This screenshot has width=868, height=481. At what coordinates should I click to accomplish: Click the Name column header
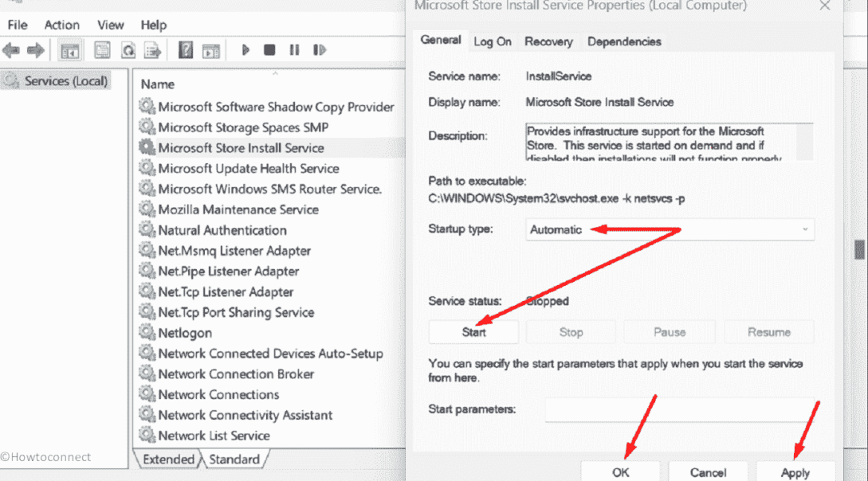pyautogui.click(x=158, y=84)
